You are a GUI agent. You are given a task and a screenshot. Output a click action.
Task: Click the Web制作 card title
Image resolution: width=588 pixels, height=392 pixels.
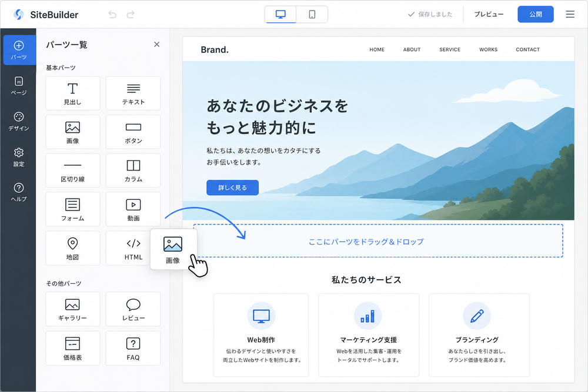[x=261, y=340]
